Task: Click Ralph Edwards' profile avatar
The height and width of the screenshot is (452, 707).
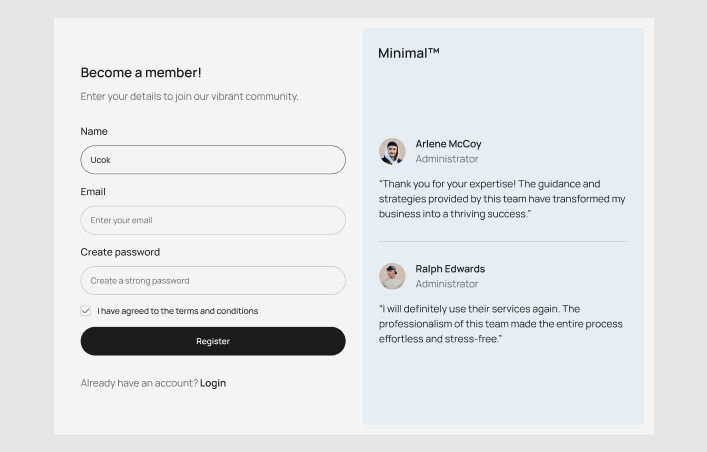Action: point(392,276)
